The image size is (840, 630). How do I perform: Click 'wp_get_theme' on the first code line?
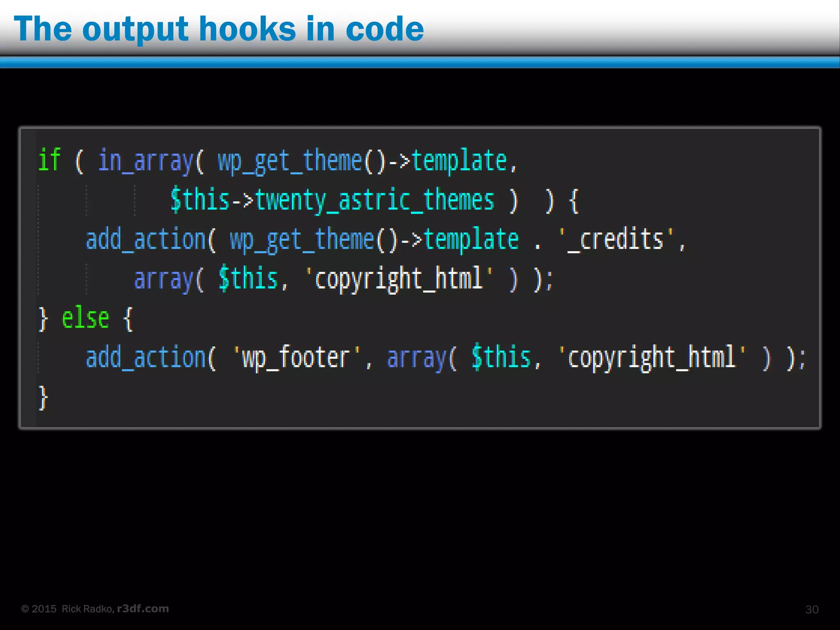point(290,161)
